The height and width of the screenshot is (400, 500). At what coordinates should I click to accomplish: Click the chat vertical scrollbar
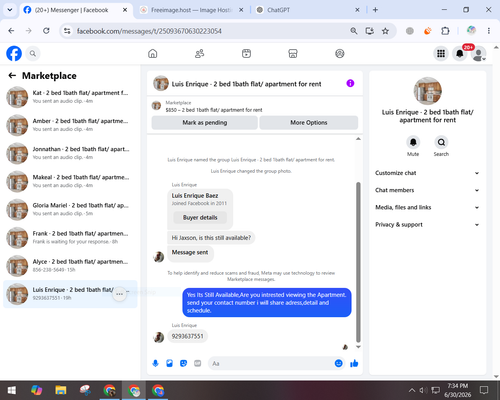tap(358, 262)
